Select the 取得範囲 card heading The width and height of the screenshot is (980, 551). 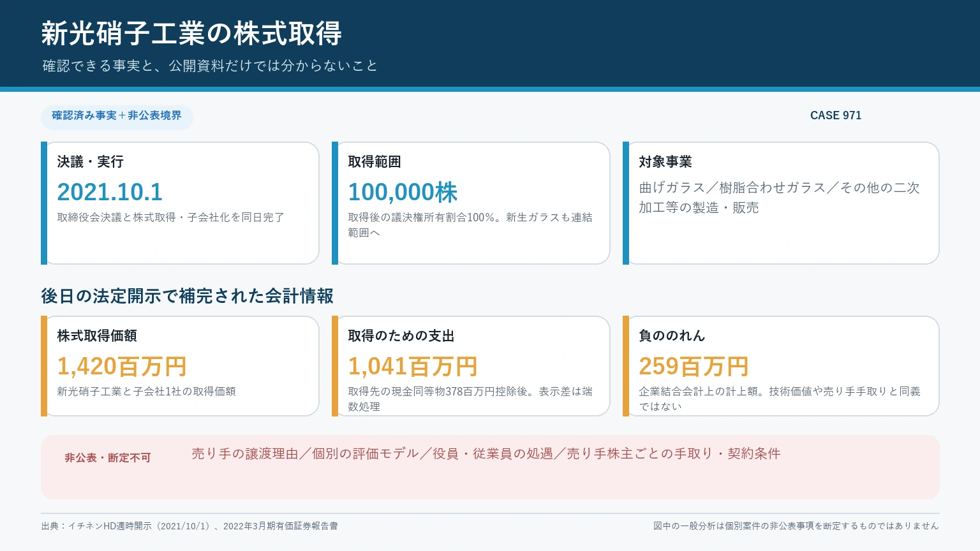[x=375, y=162]
